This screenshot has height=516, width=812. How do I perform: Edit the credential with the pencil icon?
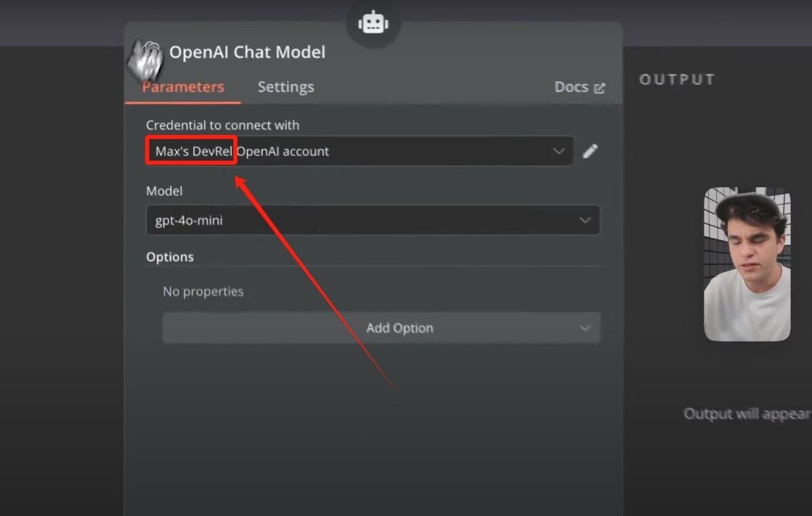(590, 151)
